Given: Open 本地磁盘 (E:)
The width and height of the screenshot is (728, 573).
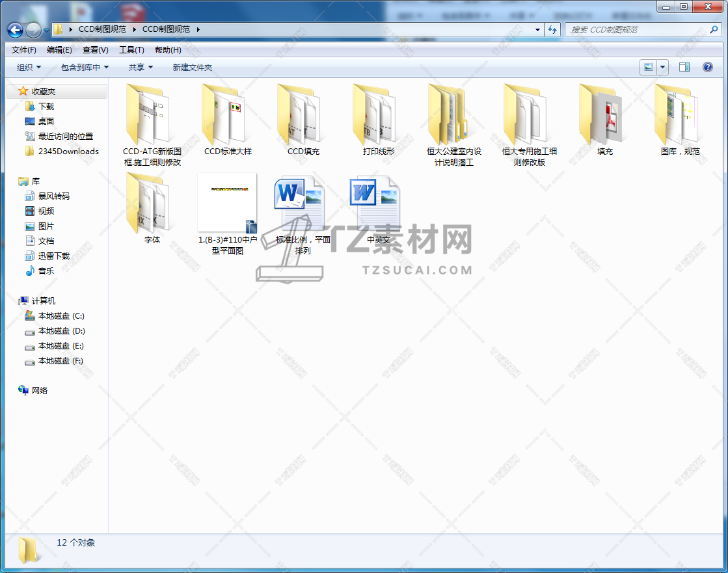Looking at the screenshot, I should [x=61, y=345].
